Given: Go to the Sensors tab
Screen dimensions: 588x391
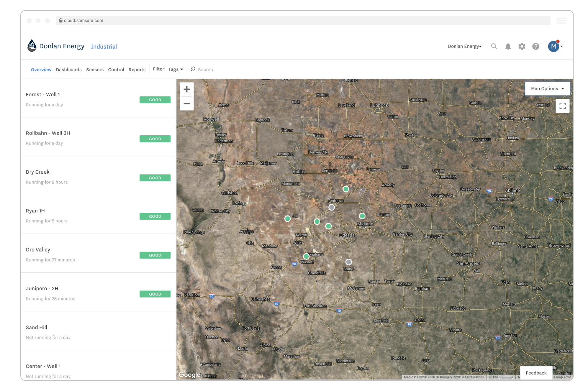Looking at the screenshot, I should coord(95,70).
